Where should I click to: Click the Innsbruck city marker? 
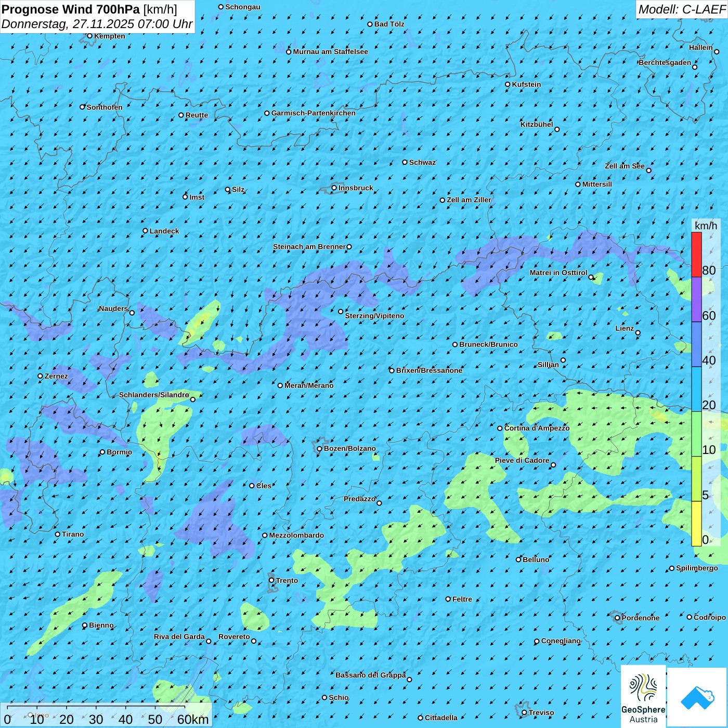(x=334, y=188)
